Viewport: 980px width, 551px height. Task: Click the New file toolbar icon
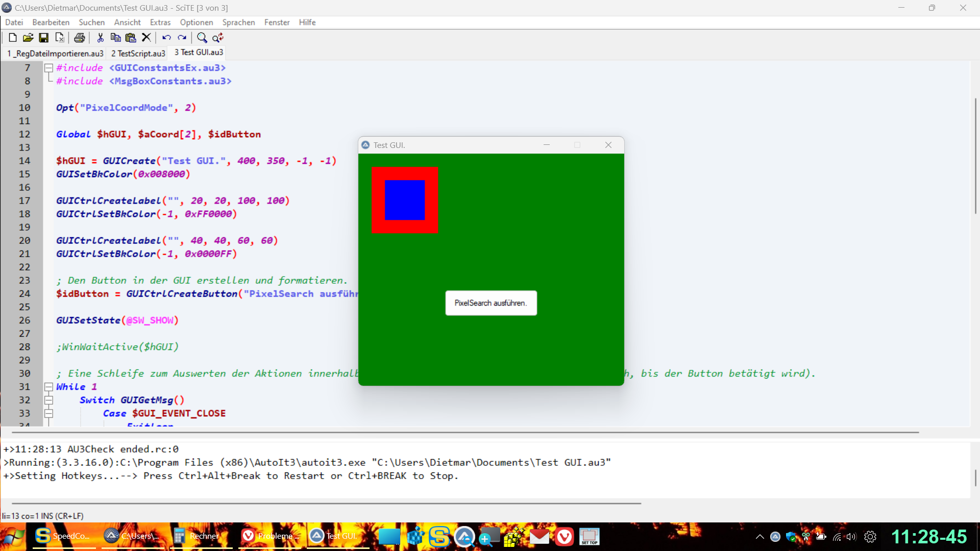pos(13,37)
